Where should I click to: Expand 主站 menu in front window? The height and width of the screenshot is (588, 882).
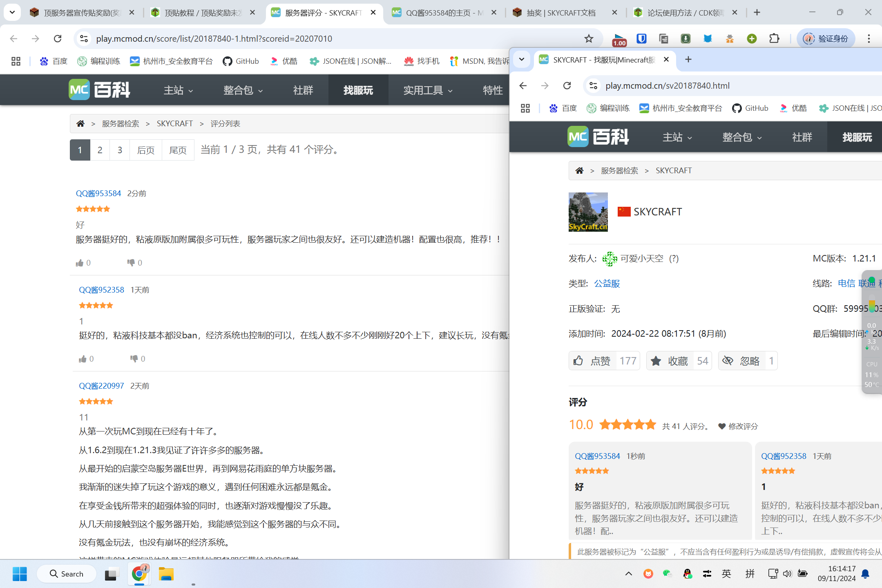click(677, 137)
